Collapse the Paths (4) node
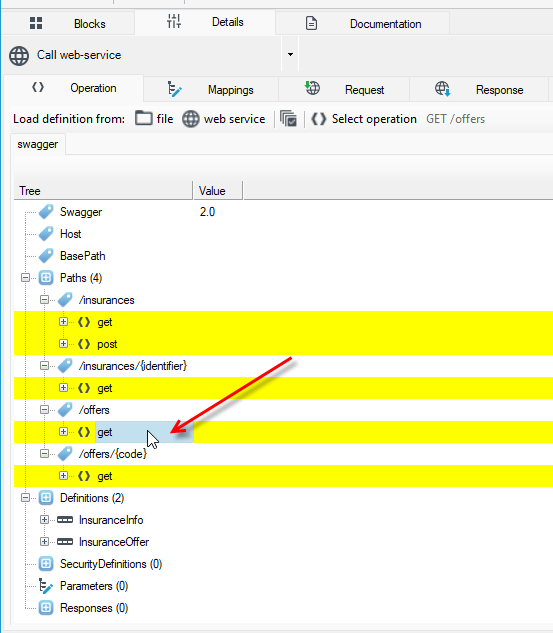 click(x=25, y=278)
